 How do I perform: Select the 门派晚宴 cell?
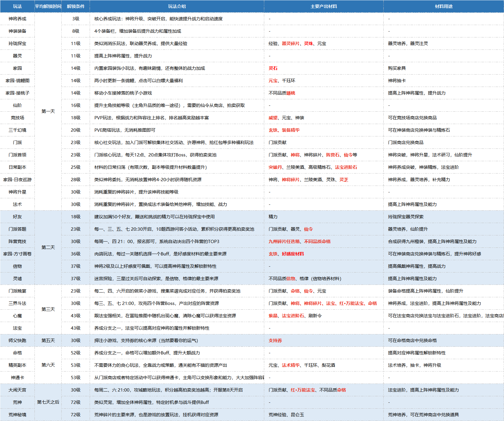click(17, 291)
